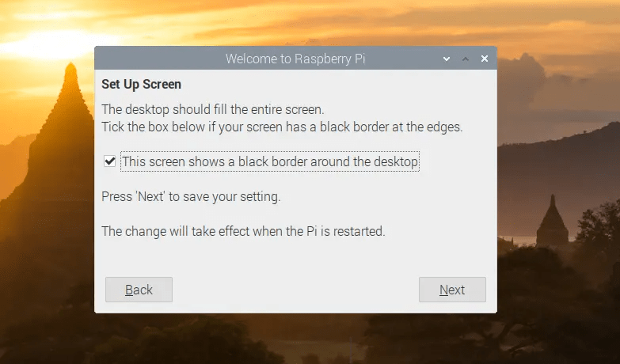
Task: Click the Next button
Action: coord(452,290)
